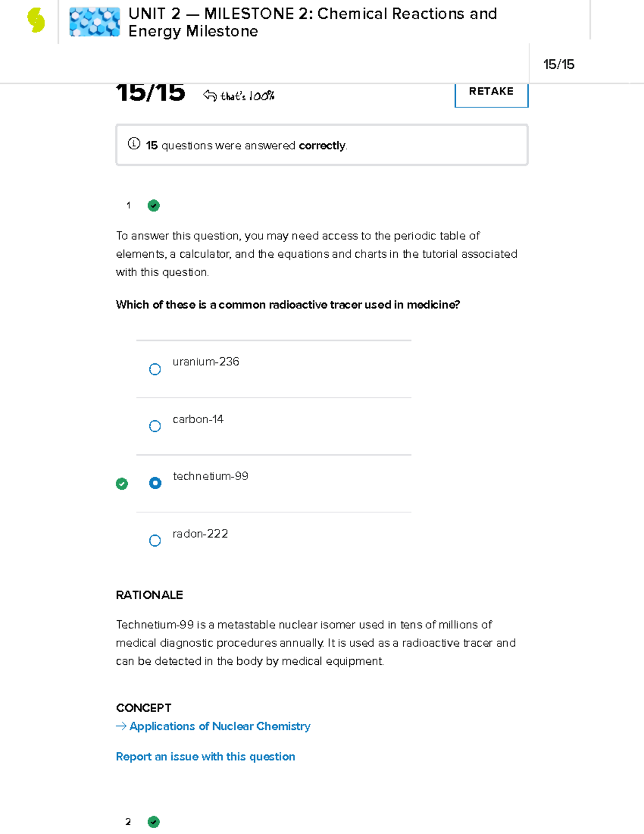
Task: Open the course molecule thumbnail image
Action: (94, 22)
